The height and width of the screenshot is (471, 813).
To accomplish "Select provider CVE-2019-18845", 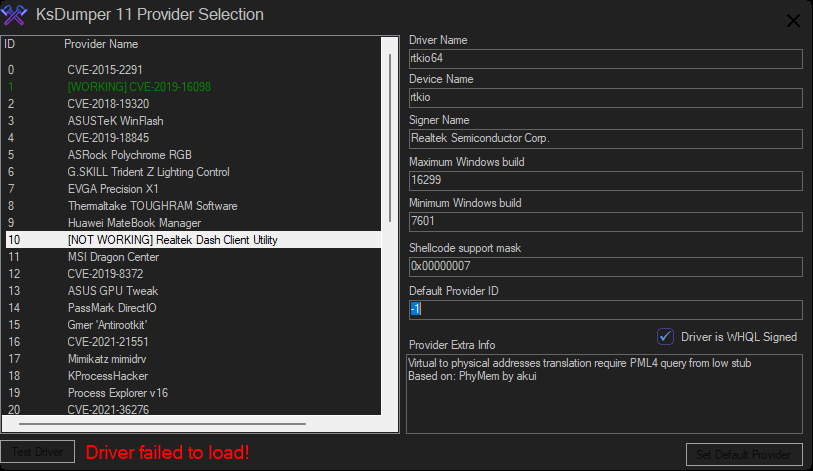I will pyautogui.click(x=193, y=138).
